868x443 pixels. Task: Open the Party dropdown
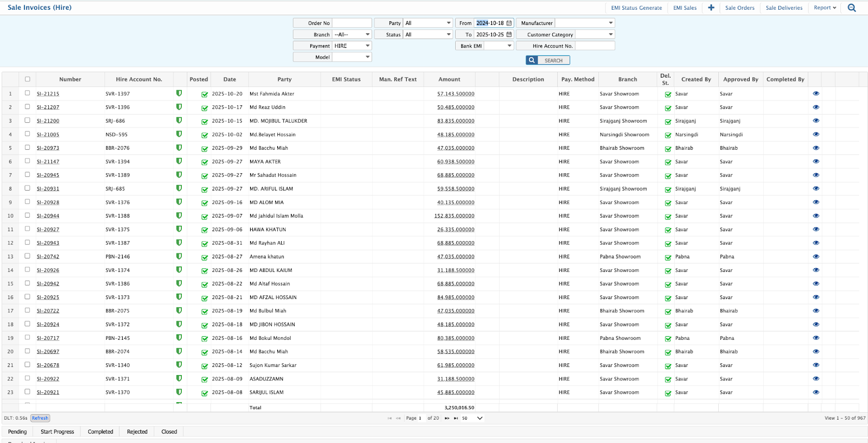pyautogui.click(x=428, y=23)
